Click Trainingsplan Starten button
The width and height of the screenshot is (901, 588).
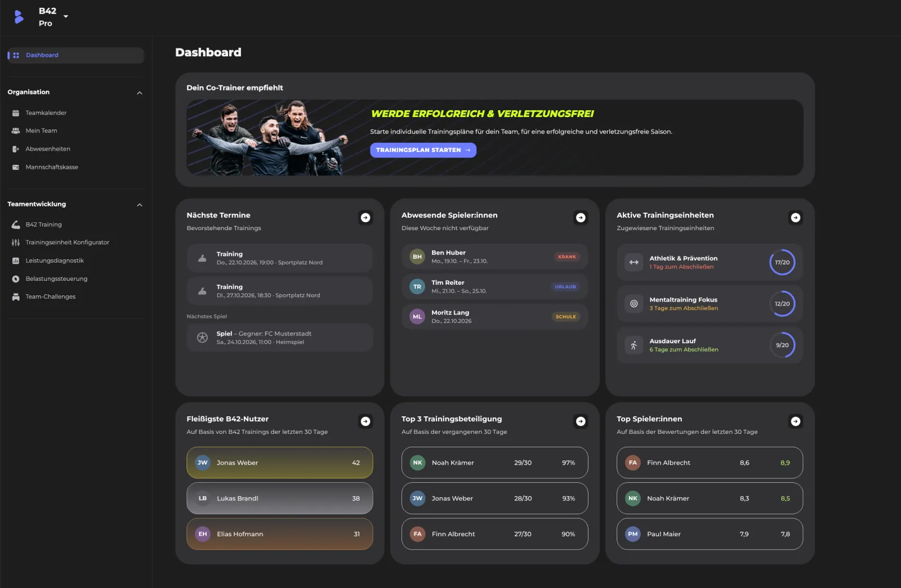coord(423,150)
